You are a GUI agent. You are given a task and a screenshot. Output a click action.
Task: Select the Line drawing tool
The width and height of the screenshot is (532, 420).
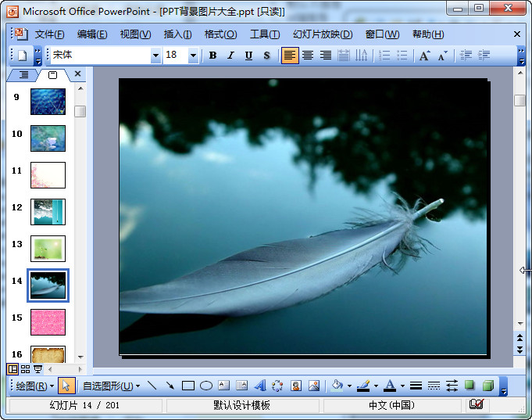tap(152, 386)
